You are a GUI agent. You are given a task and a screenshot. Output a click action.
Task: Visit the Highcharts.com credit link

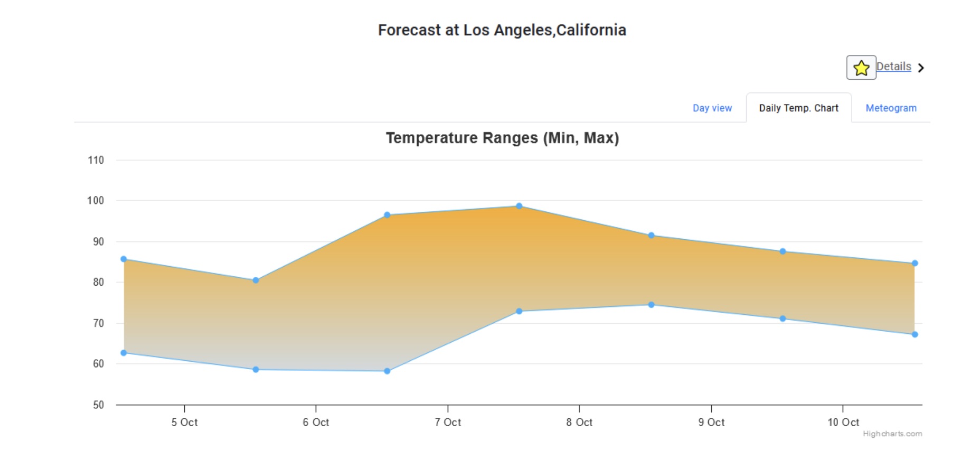[x=892, y=434]
